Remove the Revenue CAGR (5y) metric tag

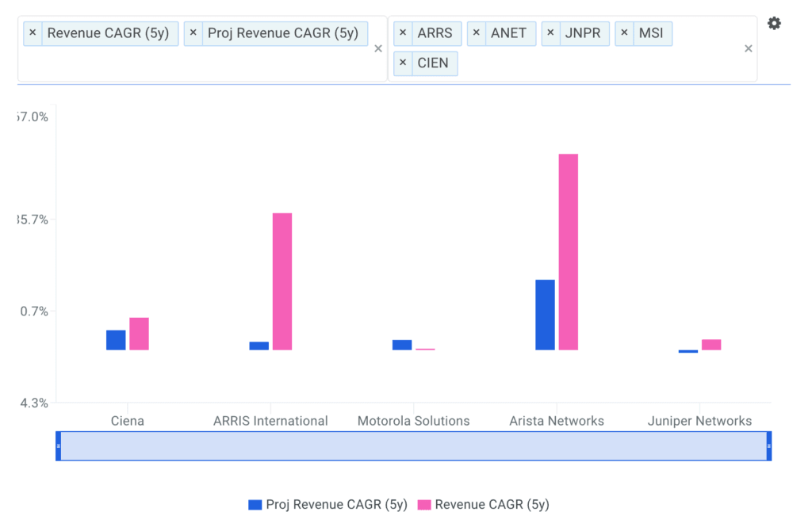point(33,33)
